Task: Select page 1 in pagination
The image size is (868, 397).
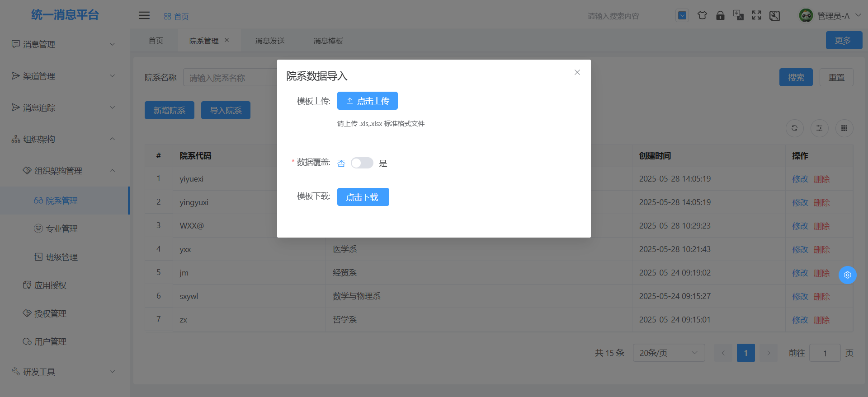Action: click(x=745, y=353)
